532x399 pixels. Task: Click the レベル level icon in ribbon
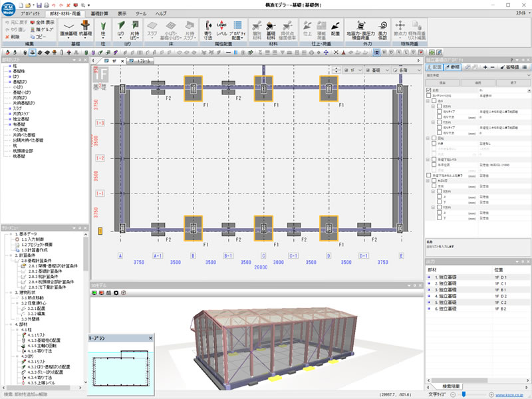(223, 28)
